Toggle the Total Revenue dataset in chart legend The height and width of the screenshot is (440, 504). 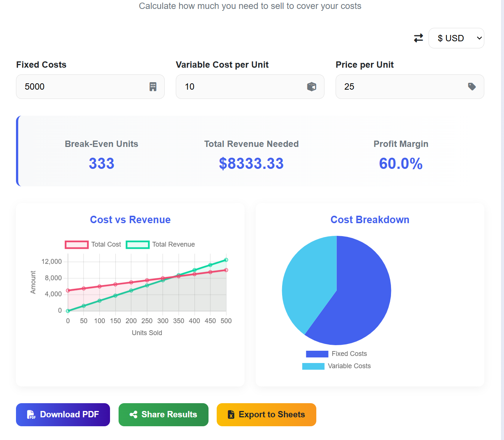point(161,244)
